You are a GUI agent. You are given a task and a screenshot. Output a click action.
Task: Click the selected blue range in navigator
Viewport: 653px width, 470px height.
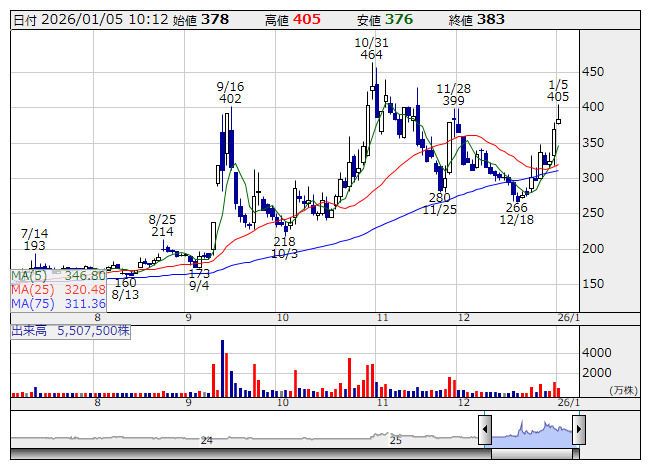point(531,429)
